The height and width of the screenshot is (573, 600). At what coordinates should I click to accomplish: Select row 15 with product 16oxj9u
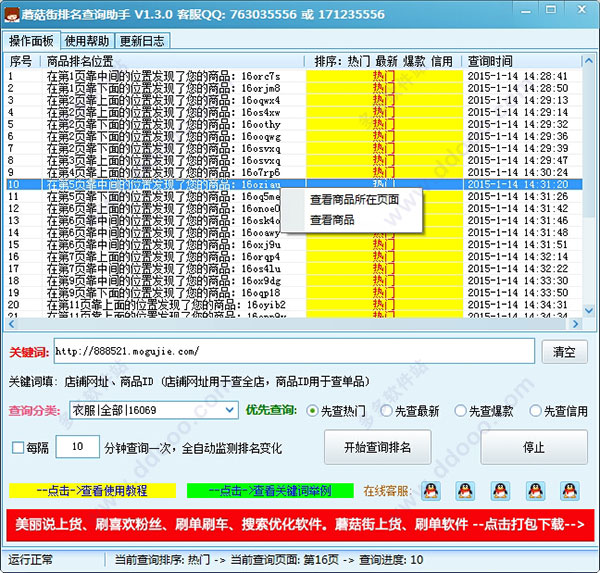pyautogui.click(x=294, y=245)
